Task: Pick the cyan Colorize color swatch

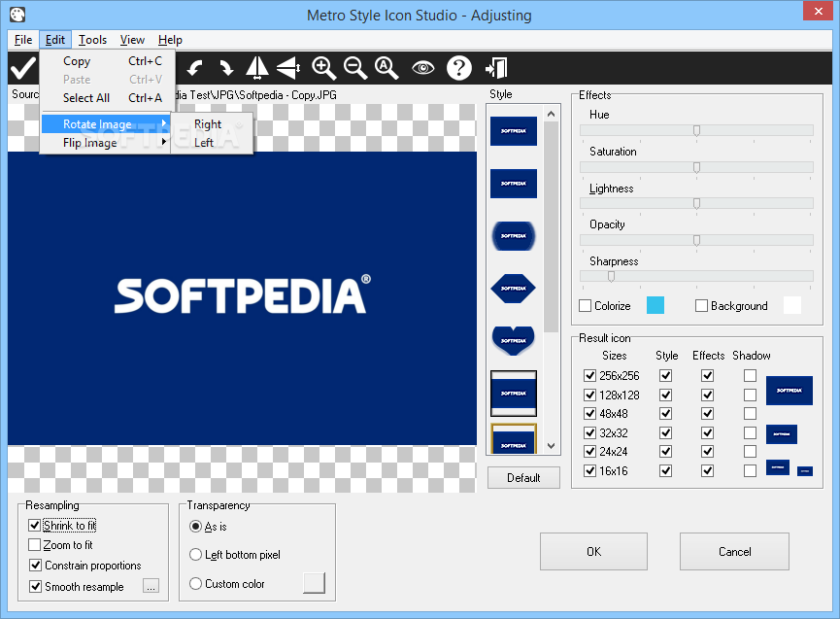Action: tap(655, 305)
